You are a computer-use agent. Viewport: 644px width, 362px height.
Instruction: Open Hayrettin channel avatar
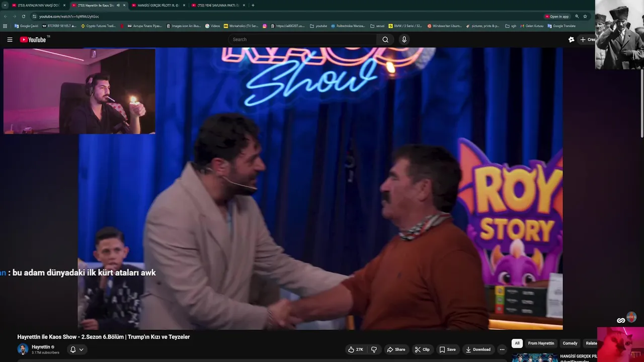click(x=23, y=349)
